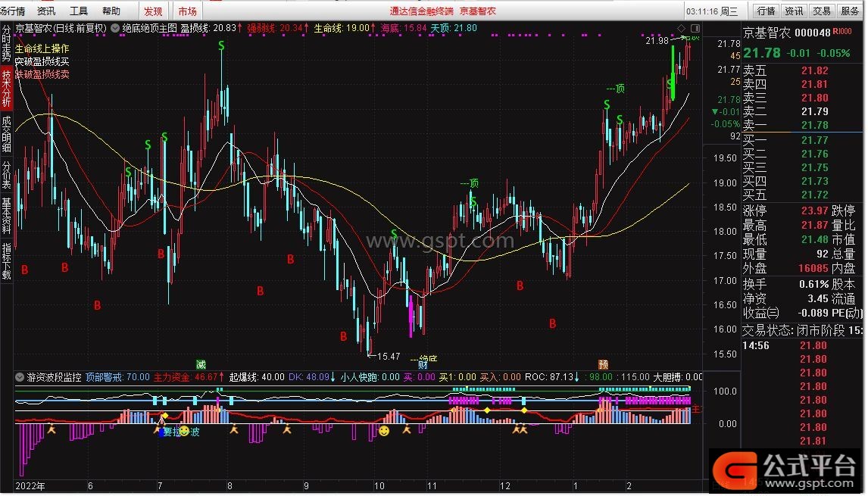The image size is (868, 496).
Task: Click the clock showing 03:11:16 周三
Action: (x=713, y=11)
